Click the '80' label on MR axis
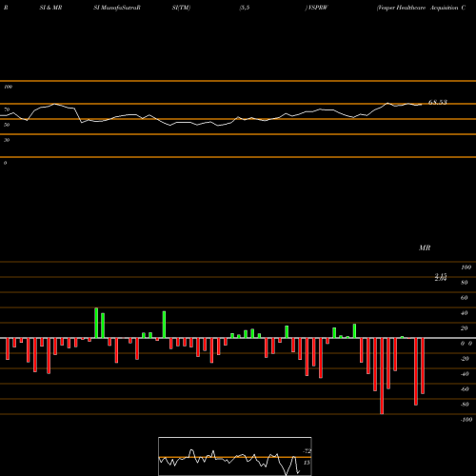476x476 pixels. point(465,283)
